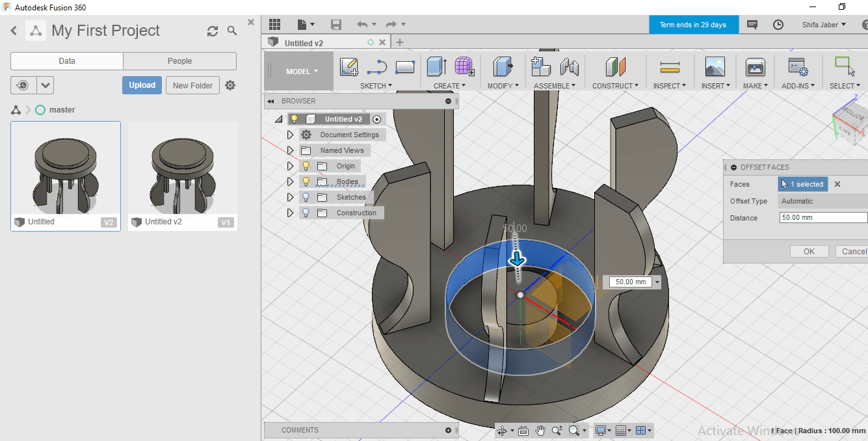Open data panel settings gear
868x441 pixels.
coord(230,85)
